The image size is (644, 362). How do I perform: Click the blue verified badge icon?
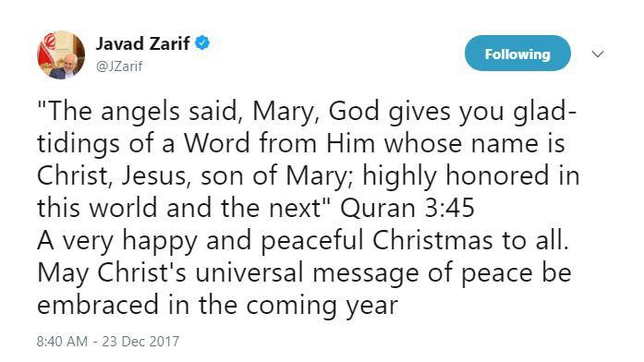pyautogui.click(x=202, y=42)
